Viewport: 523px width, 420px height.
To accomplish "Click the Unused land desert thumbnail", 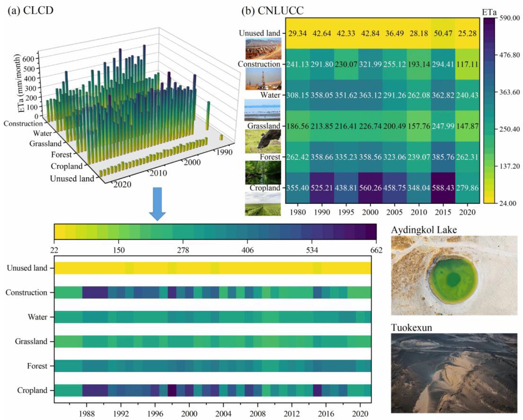I will [x=264, y=48].
